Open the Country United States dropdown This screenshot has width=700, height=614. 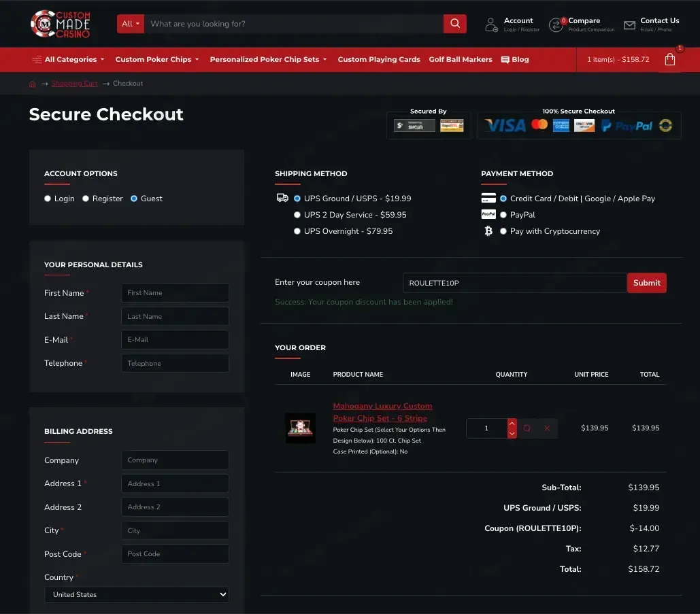(x=137, y=594)
